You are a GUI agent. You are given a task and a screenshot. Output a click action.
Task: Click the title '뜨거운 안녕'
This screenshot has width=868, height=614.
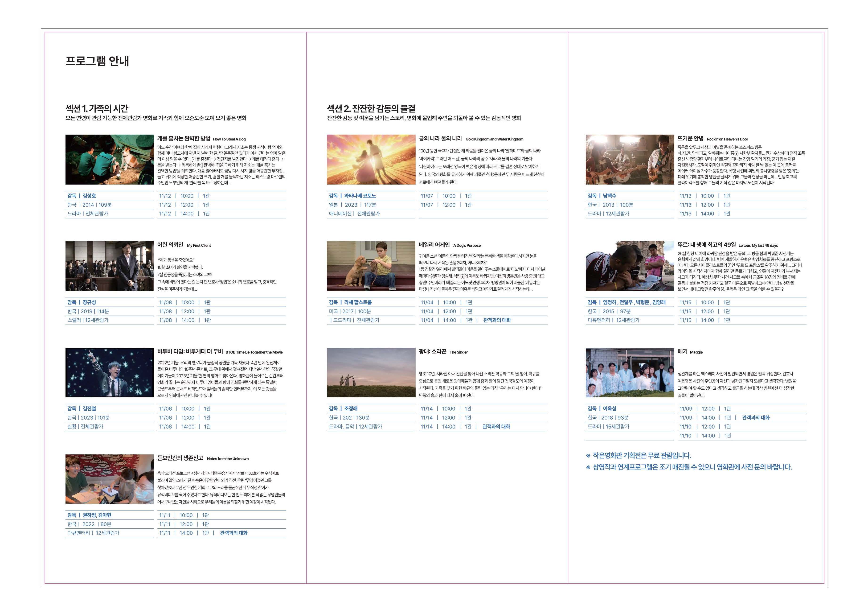(691, 138)
